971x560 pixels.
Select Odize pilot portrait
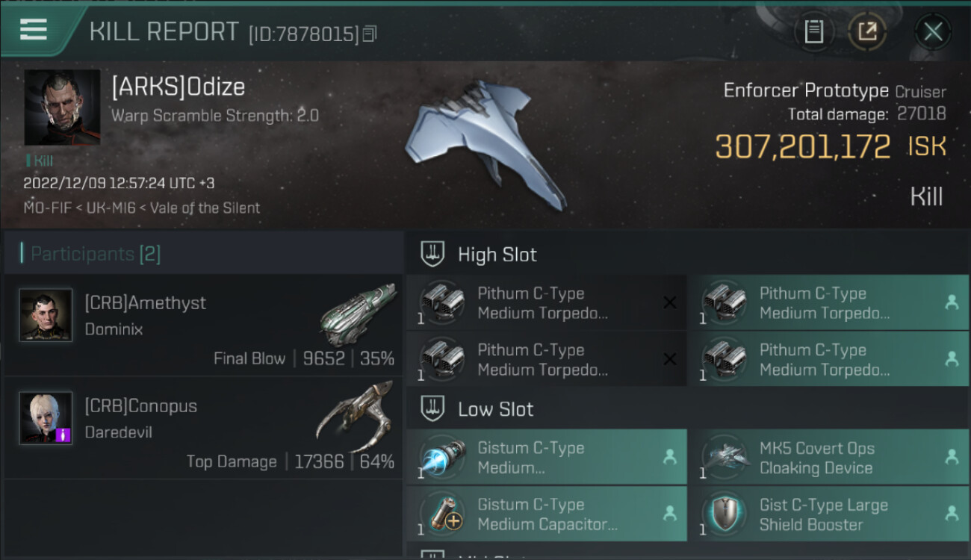(x=62, y=108)
